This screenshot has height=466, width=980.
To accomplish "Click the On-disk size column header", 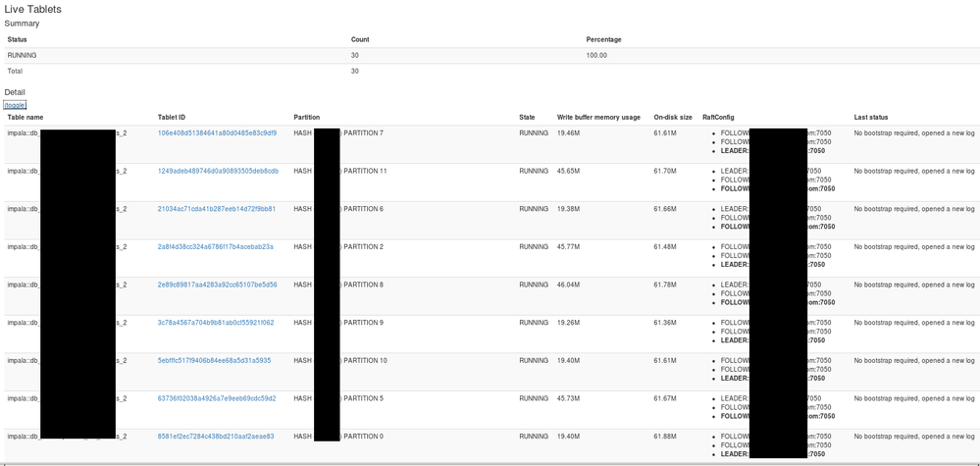I will [673, 117].
